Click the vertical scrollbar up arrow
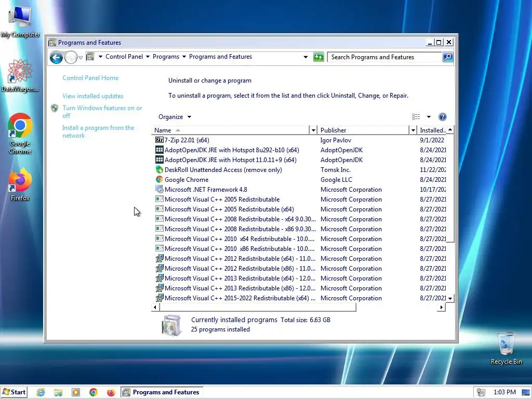Screen dimensions: 532x399 (x=450, y=129)
